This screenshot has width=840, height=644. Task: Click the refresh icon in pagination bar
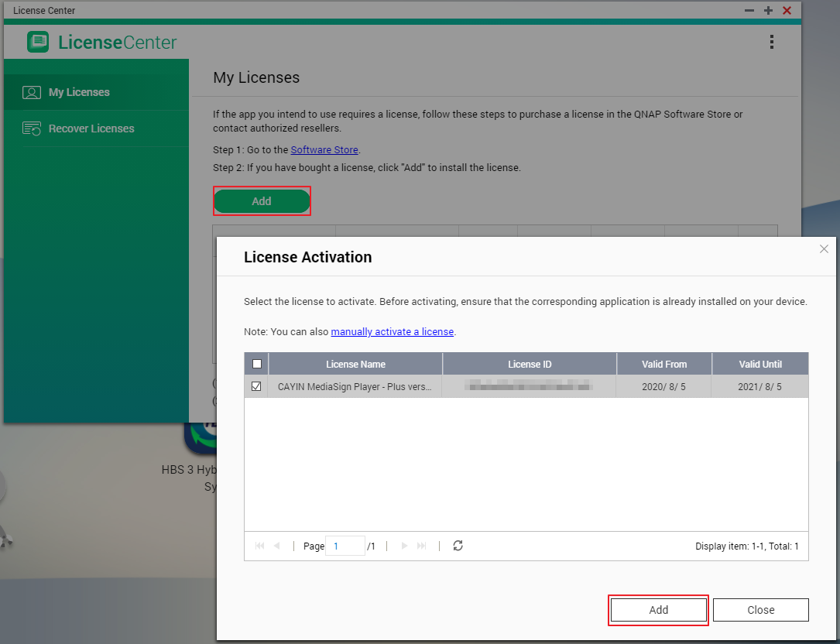point(458,546)
